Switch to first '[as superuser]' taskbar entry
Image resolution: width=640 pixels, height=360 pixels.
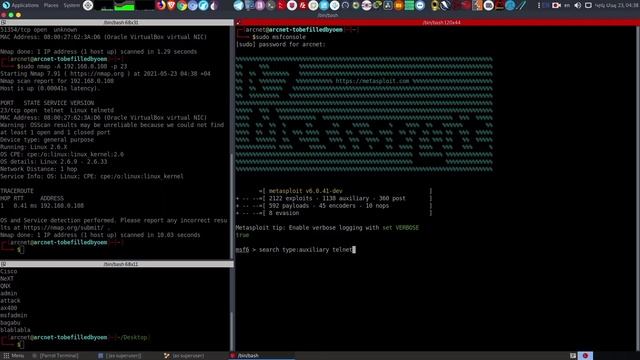pos(120,356)
